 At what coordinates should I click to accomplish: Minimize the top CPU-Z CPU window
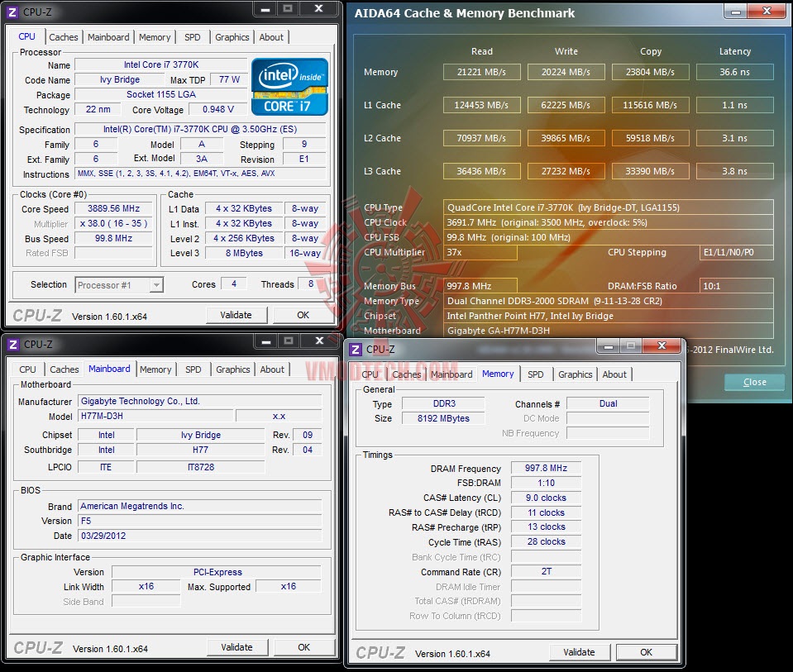(266, 8)
